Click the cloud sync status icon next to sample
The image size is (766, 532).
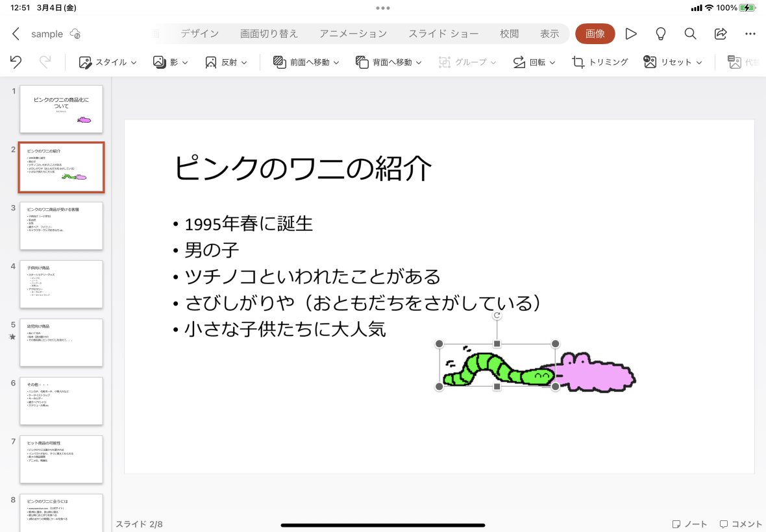click(75, 34)
